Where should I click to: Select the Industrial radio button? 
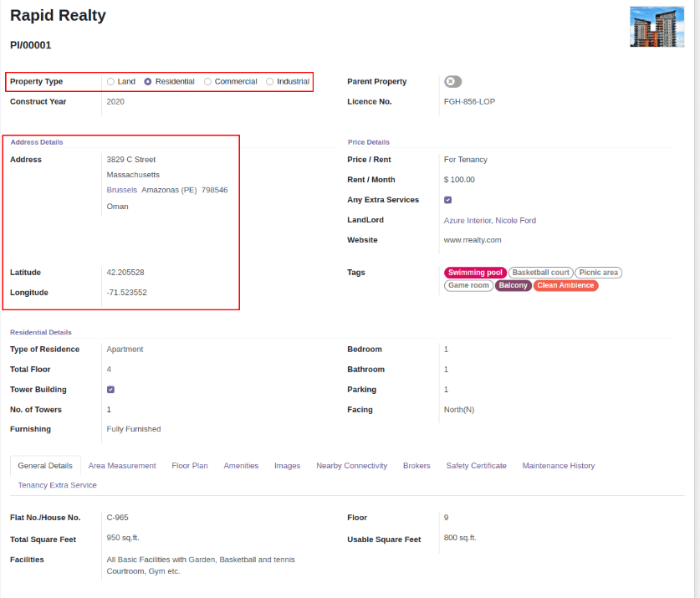pos(270,82)
